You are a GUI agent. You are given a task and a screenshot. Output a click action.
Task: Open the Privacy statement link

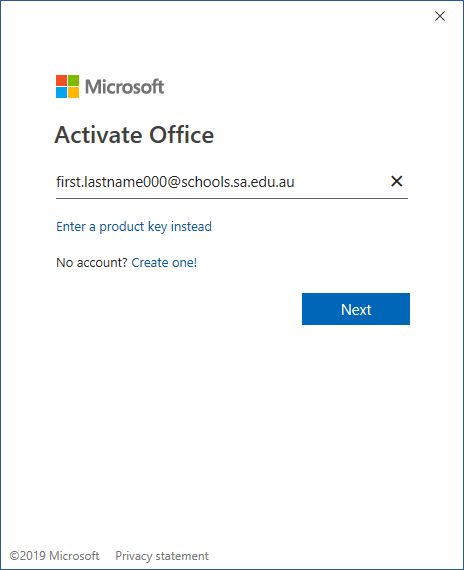coord(162,556)
